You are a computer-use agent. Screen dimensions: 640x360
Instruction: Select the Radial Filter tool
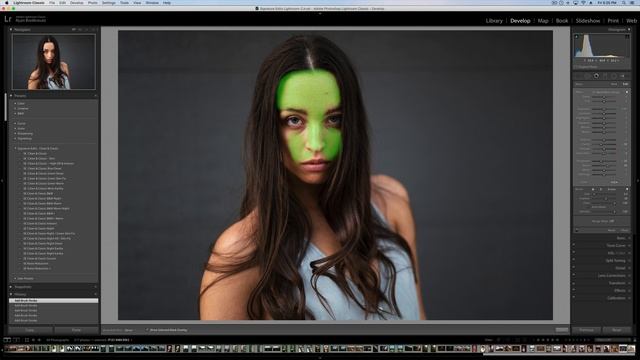(613, 76)
